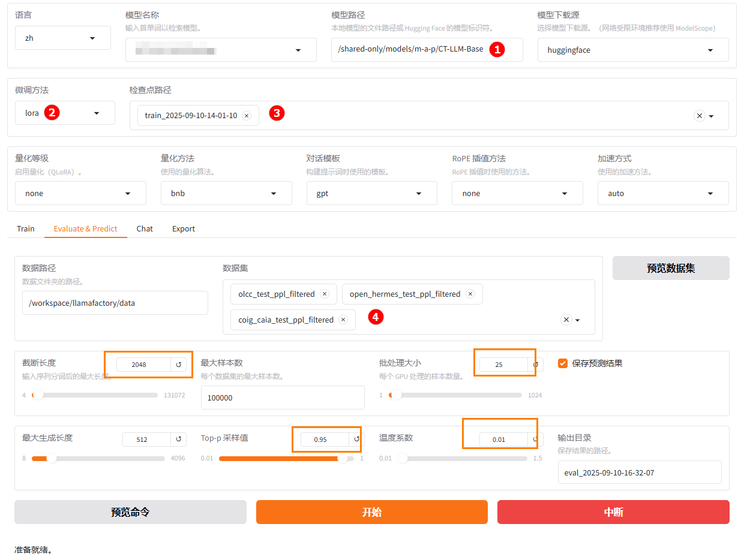This screenshot has width=747, height=560.
Task: Open the 对话模板 gpt dropdown
Action: click(371, 193)
